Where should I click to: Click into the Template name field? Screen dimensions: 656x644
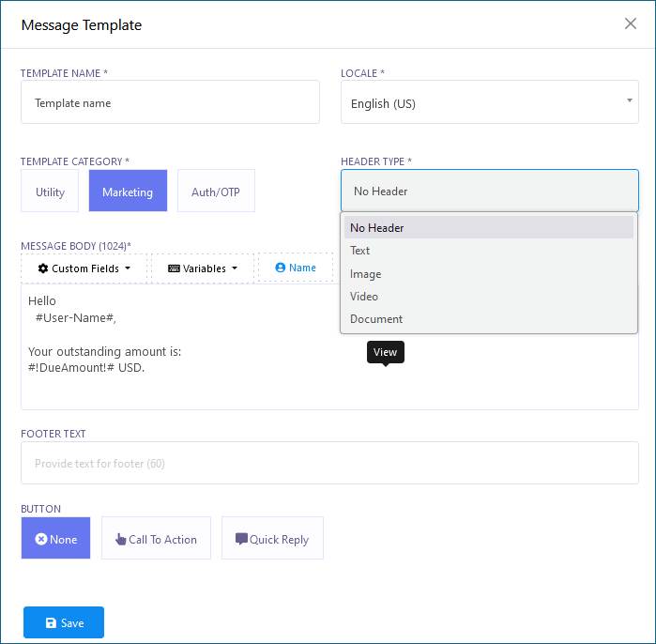pyautogui.click(x=170, y=102)
